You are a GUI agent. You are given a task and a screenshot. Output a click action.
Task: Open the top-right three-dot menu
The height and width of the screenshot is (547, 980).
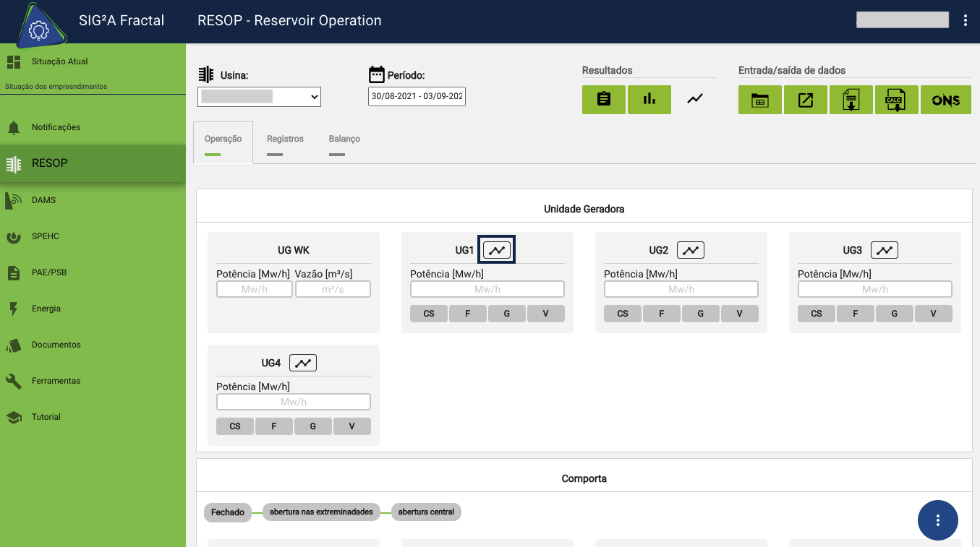(965, 20)
